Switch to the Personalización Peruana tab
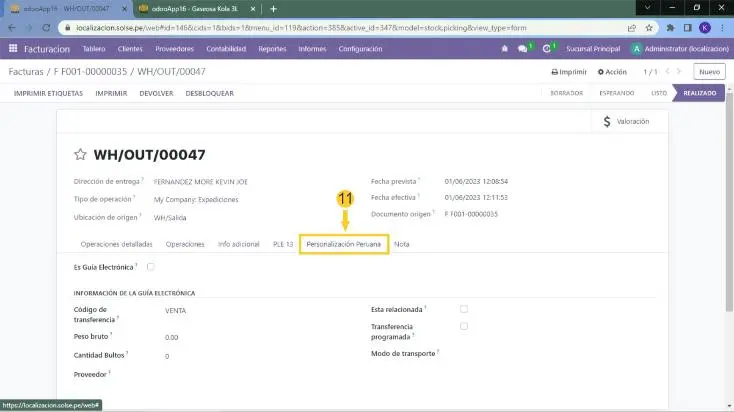The height and width of the screenshot is (412, 734). click(344, 244)
